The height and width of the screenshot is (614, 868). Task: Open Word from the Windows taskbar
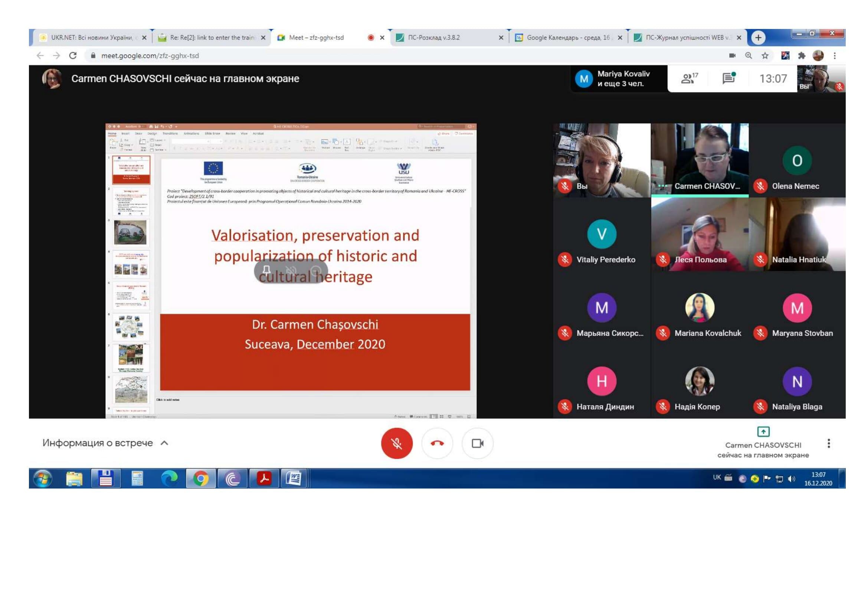(x=294, y=478)
